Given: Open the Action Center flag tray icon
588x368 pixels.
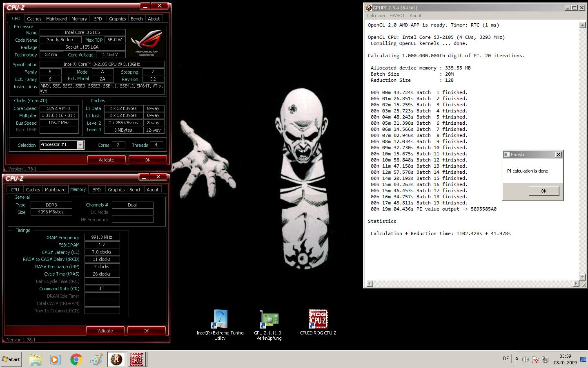Looking at the screenshot, I should [x=535, y=359].
